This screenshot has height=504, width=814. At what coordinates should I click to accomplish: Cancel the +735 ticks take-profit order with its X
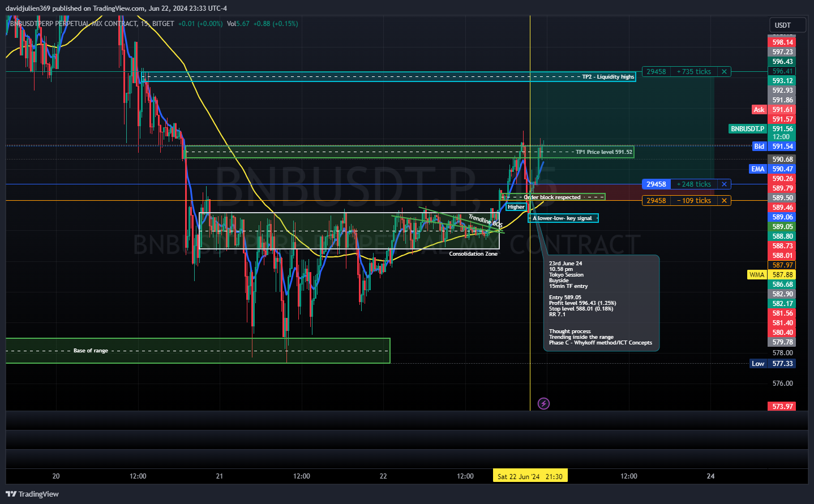tap(724, 72)
